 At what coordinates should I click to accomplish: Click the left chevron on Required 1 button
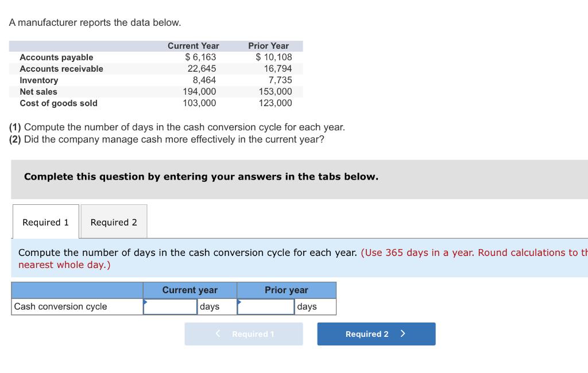[216, 333]
